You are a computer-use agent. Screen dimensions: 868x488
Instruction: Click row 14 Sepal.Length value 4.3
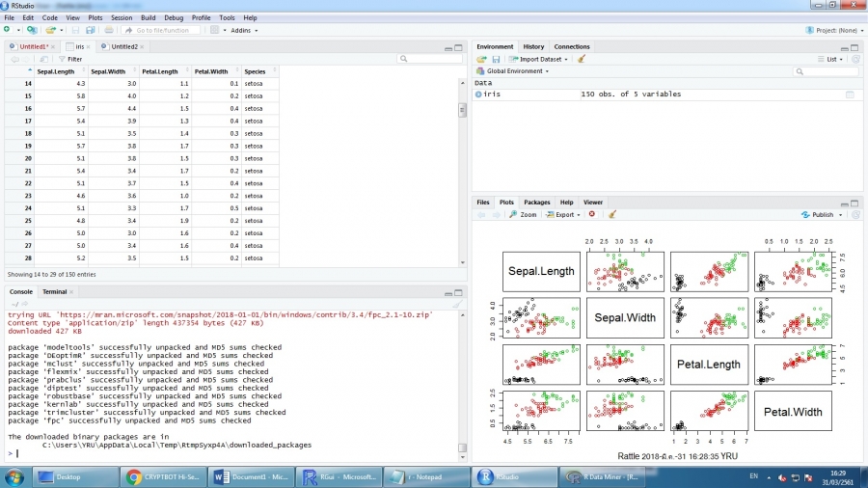[x=61, y=84]
